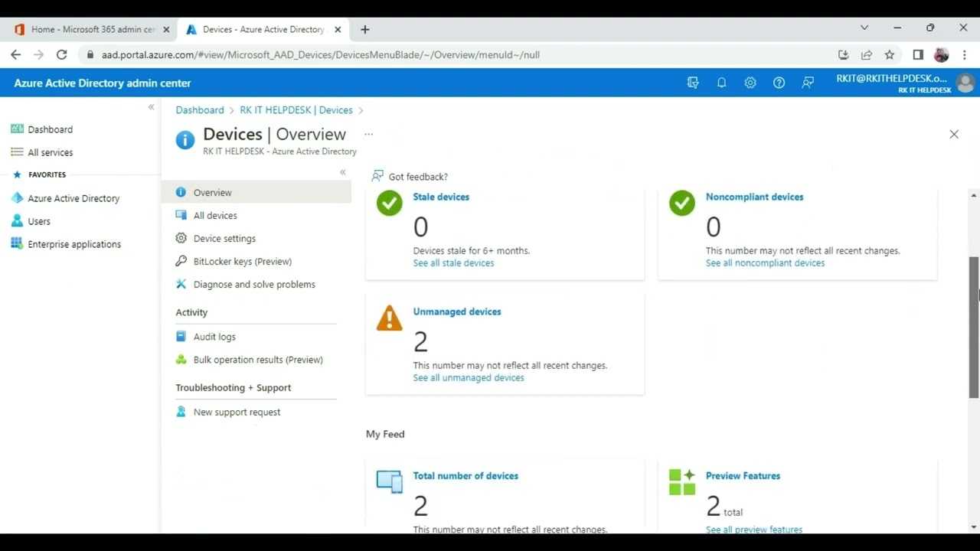The width and height of the screenshot is (980, 551).
Task: Click the user account avatar in the header
Action: 965,83
